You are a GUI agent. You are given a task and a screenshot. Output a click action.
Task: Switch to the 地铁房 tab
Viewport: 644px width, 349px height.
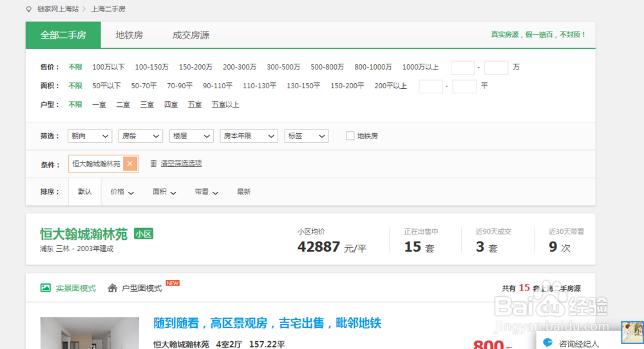(x=129, y=35)
